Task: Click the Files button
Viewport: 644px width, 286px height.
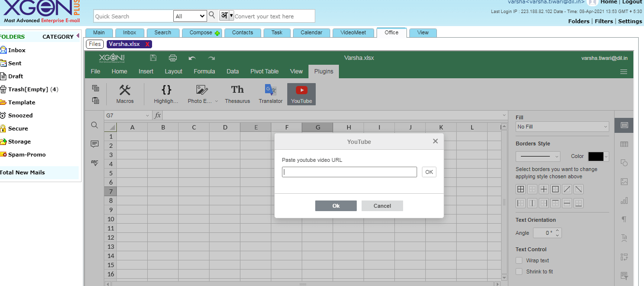Action: pos(95,44)
